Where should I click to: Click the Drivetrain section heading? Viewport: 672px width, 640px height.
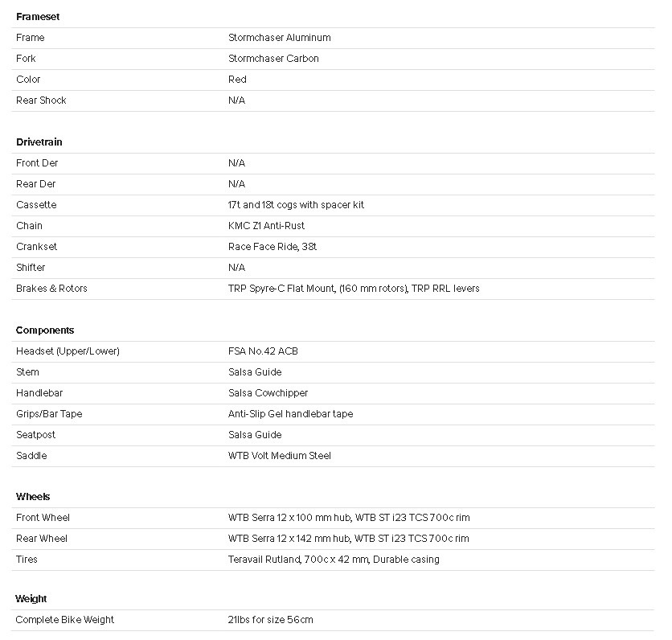pos(39,142)
